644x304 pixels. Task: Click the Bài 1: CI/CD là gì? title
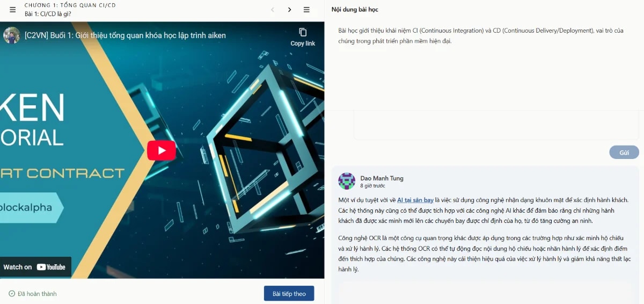pyautogui.click(x=48, y=14)
